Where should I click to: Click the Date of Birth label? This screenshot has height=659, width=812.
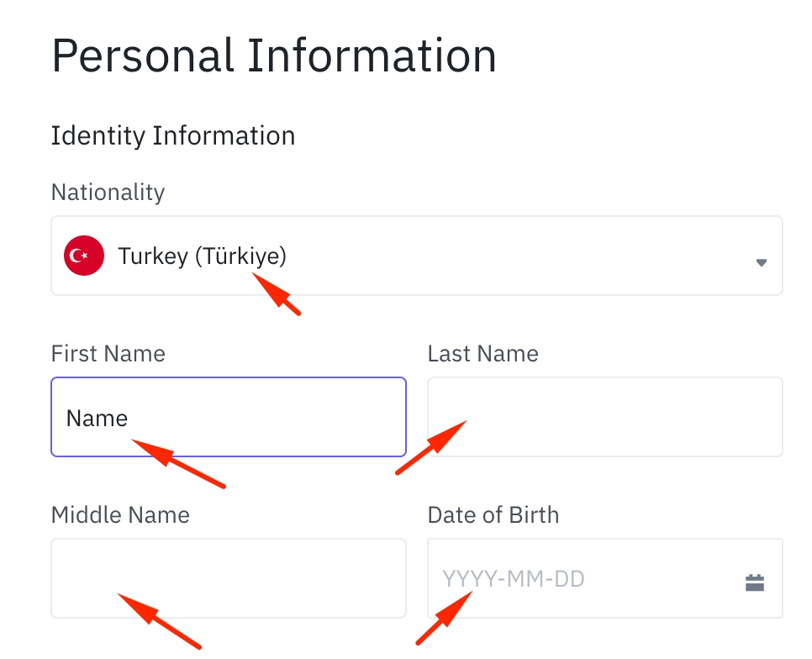[493, 514]
